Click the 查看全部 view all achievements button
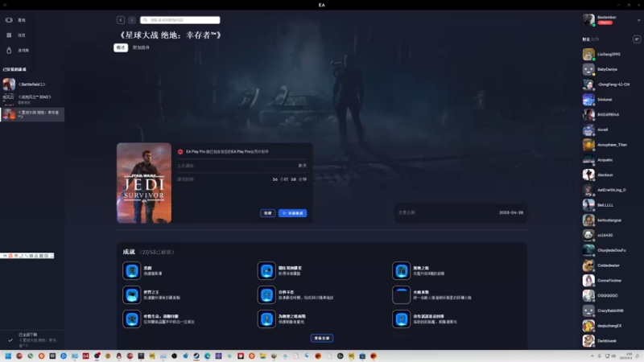This screenshot has width=644, height=362. point(322,338)
